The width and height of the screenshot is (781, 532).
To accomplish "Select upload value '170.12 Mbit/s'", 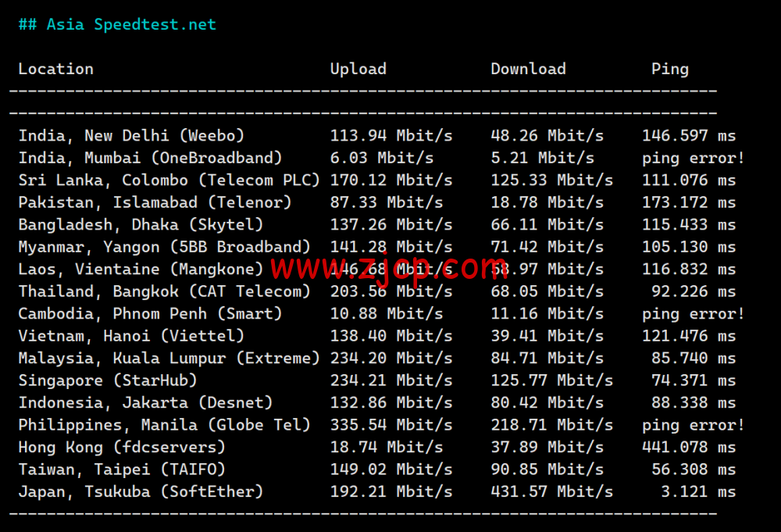I will (391, 180).
